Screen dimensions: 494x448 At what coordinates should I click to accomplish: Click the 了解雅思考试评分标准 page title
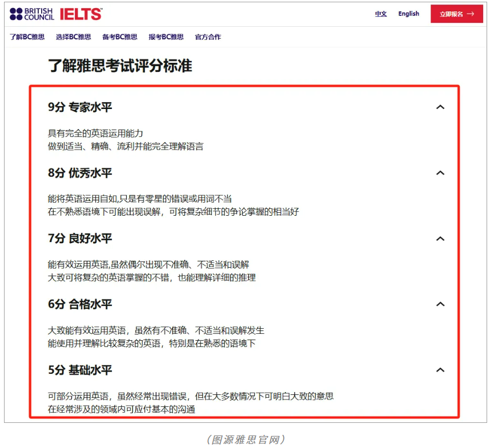(x=120, y=66)
